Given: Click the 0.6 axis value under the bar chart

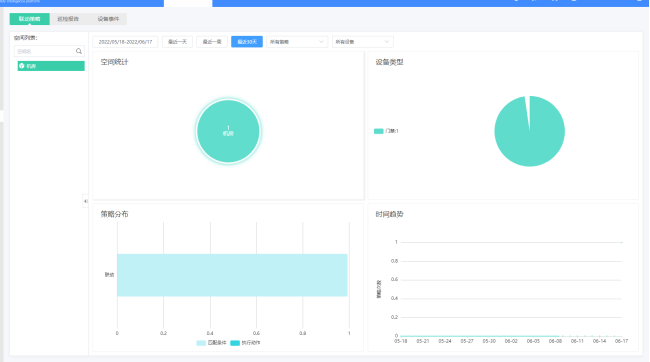Looking at the screenshot, I should pos(257,333).
